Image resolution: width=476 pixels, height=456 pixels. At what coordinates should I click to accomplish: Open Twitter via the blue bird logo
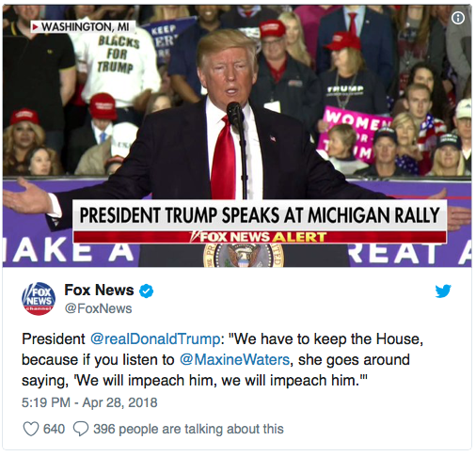(x=443, y=291)
